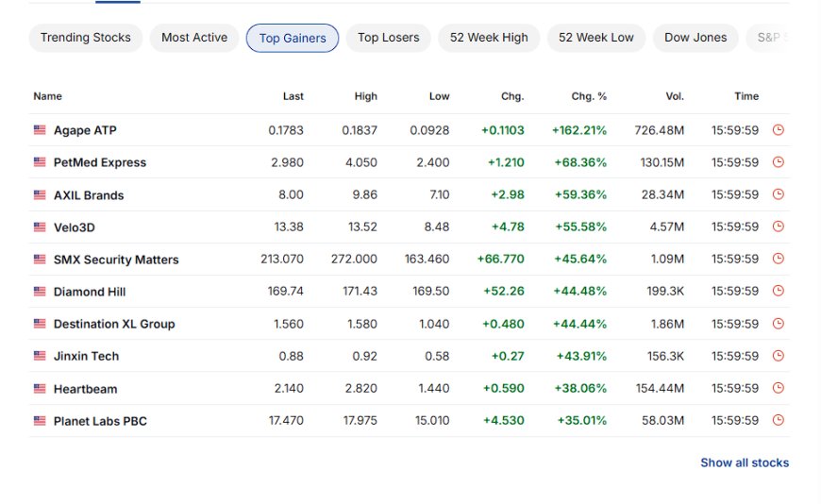Viewport: 821px width, 504px height.
Task: Click clock icon in Jinxin Tech row
Action: [x=779, y=356]
